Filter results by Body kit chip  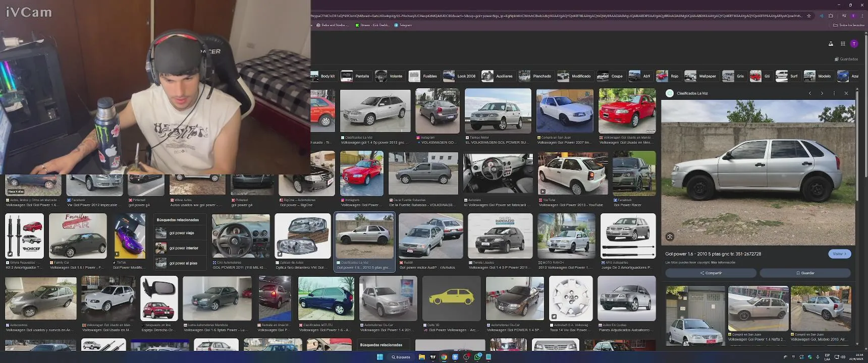323,76
